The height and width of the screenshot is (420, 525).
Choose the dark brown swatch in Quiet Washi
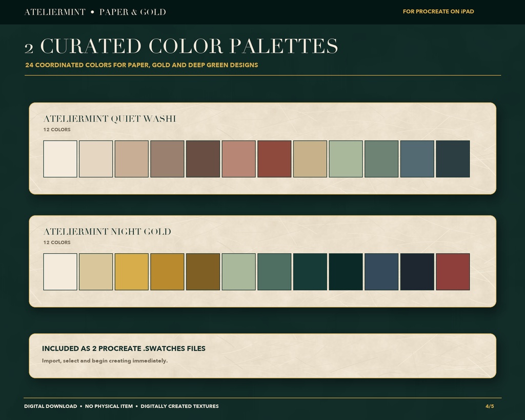(x=203, y=159)
